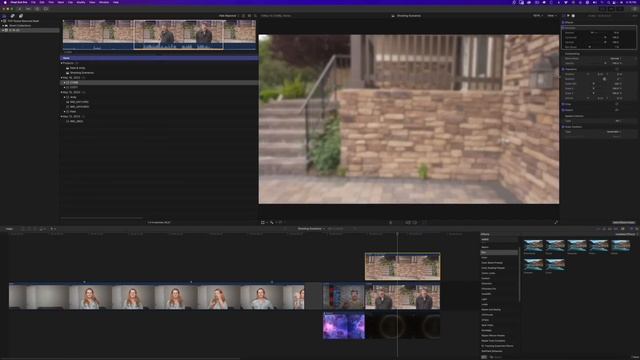Open the Transform tool dropdown below viewer
The width and height of the screenshot is (640, 360).
pyautogui.click(x=264, y=222)
